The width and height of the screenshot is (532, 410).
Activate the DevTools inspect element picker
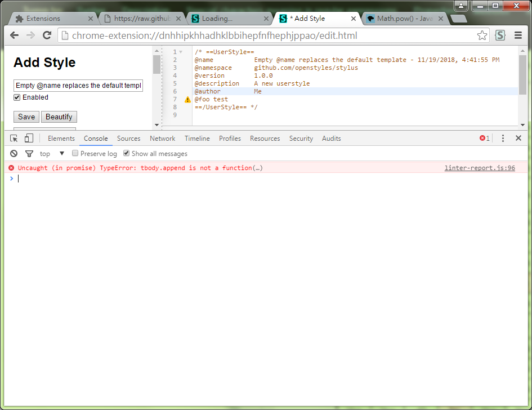point(14,139)
